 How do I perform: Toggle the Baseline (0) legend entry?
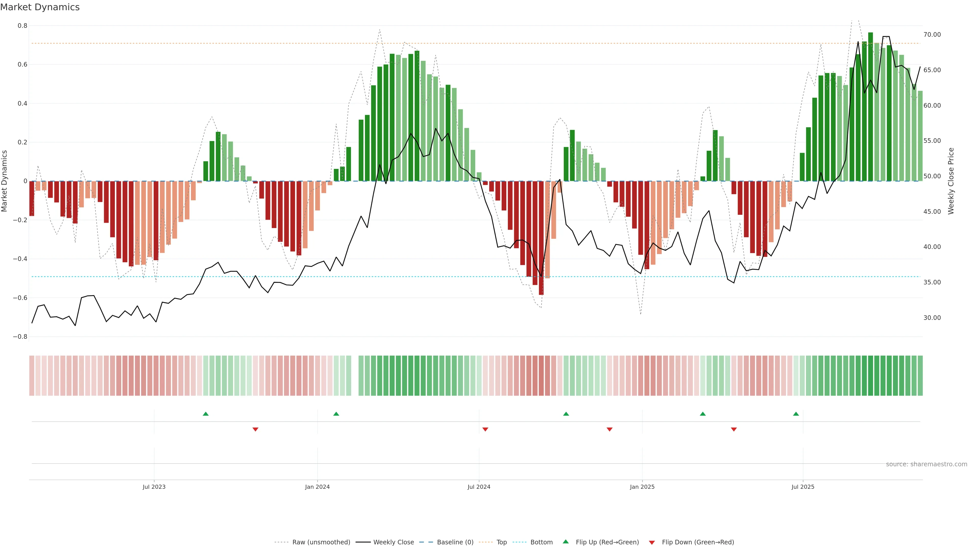click(455, 542)
